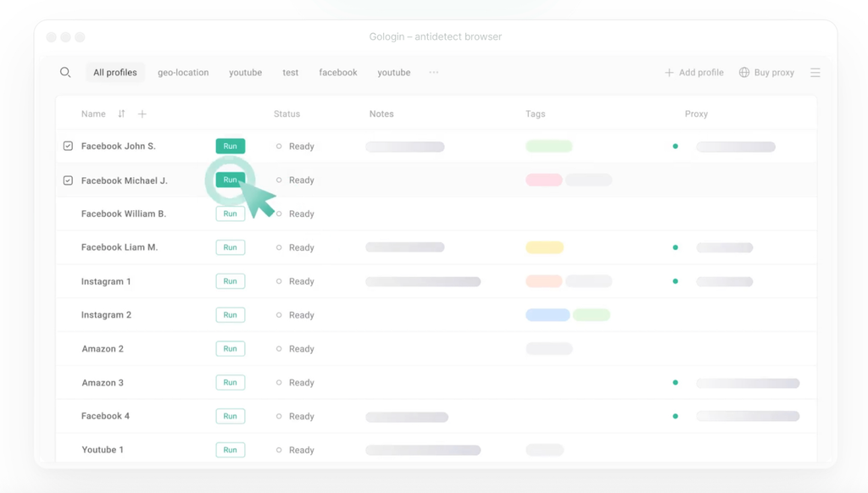Run the Facebook Michael J. profile
This screenshot has height=493, width=868.
click(231, 180)
